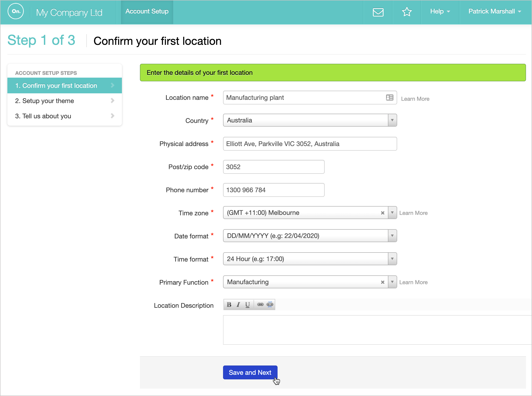Open the Time format dropdown

point(392,259)
